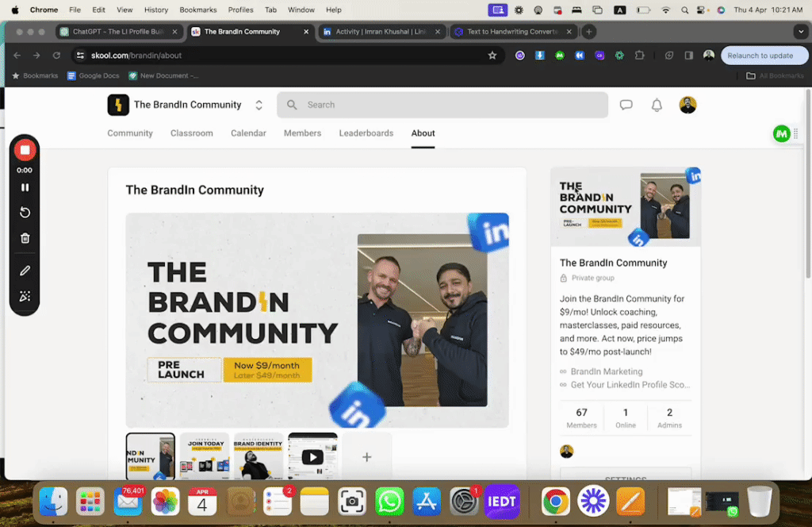Select the pencil annotation tool

click(24, 270)
